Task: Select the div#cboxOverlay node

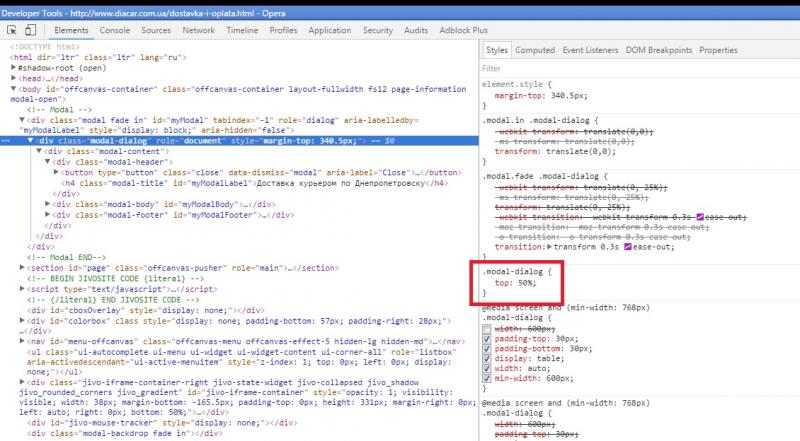Action: tap(145, 310)
